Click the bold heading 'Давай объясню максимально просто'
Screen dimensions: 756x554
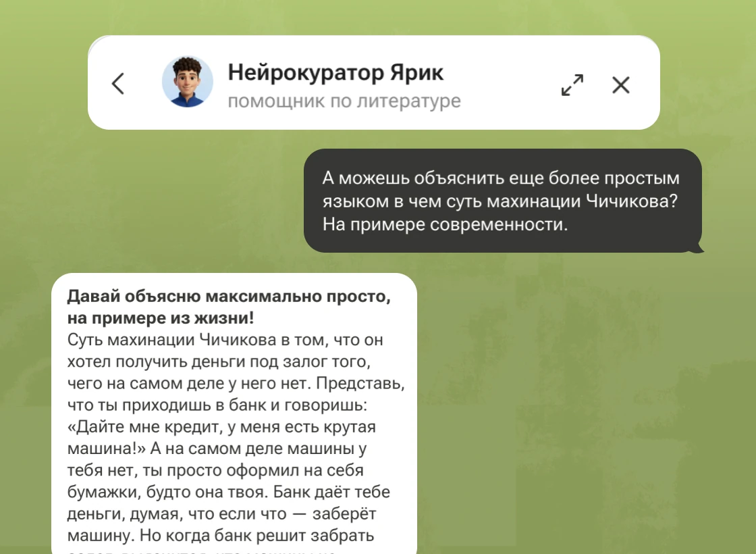(229, 297)
